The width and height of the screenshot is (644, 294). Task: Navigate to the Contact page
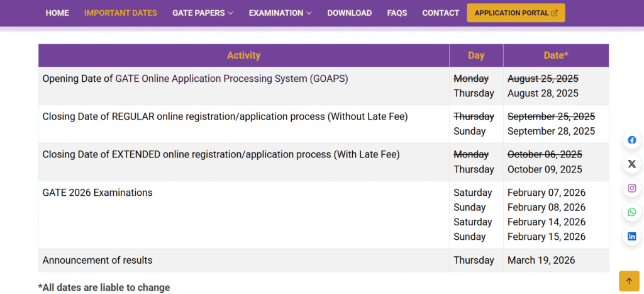pos(440,13)
